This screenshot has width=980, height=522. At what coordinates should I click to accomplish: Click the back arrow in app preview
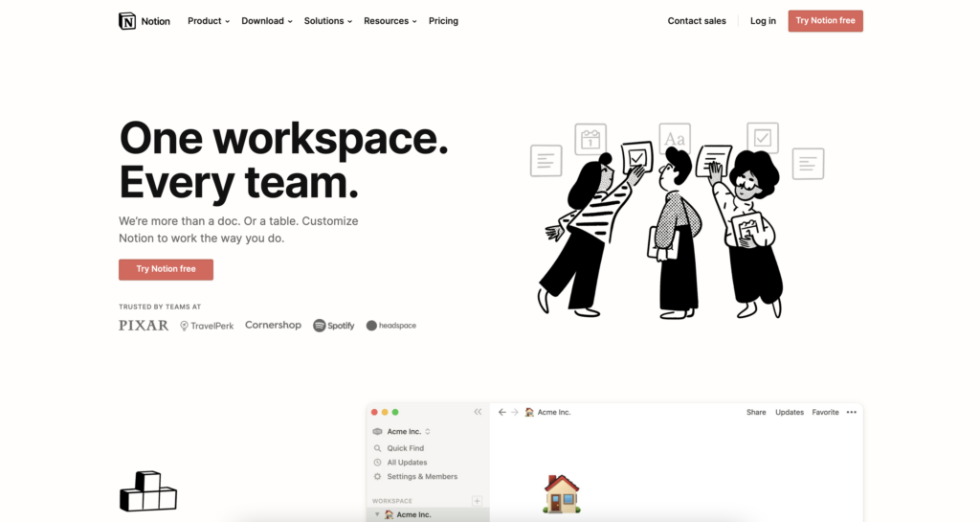point(501,412)
